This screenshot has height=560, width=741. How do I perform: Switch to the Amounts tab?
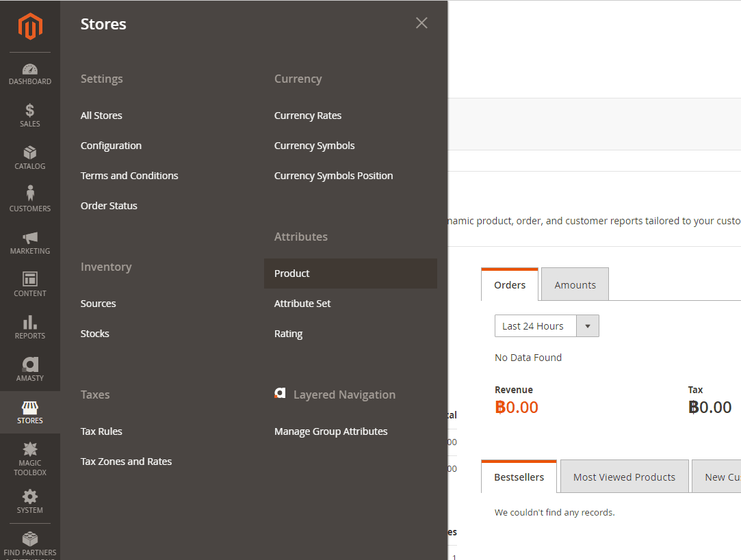pyautogui.click(x=575, y=284)
